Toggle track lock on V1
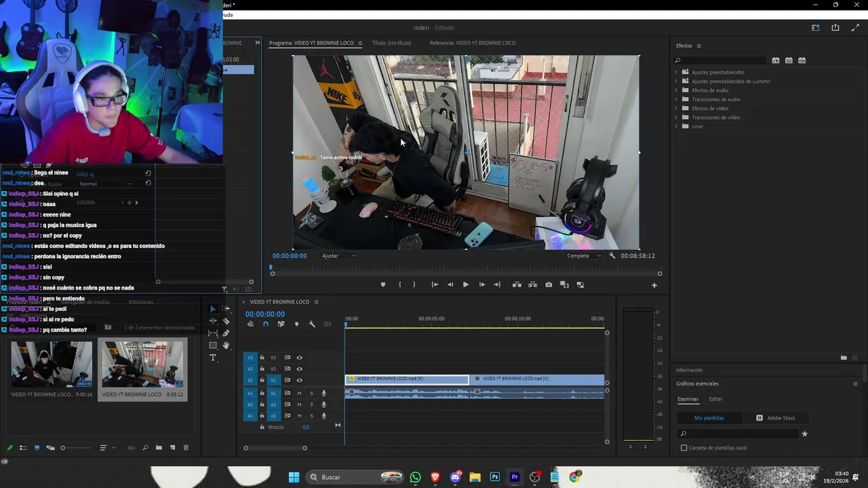Viewport: 868px width, 488px height. [262, 380]
